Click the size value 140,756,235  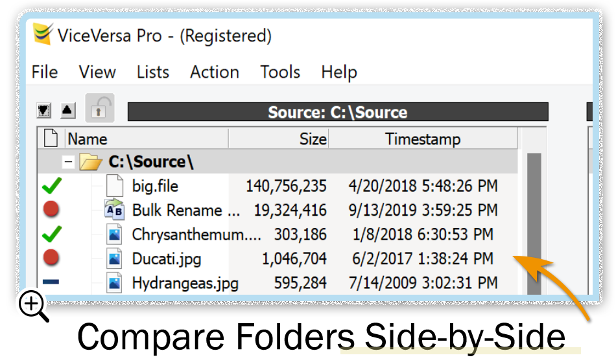pos(286,186)
